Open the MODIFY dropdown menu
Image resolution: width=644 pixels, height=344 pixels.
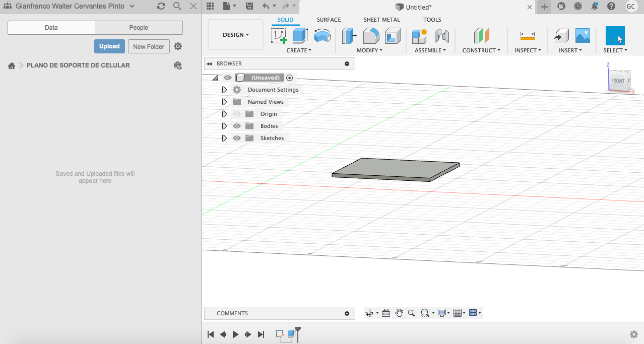pos(369,50)
